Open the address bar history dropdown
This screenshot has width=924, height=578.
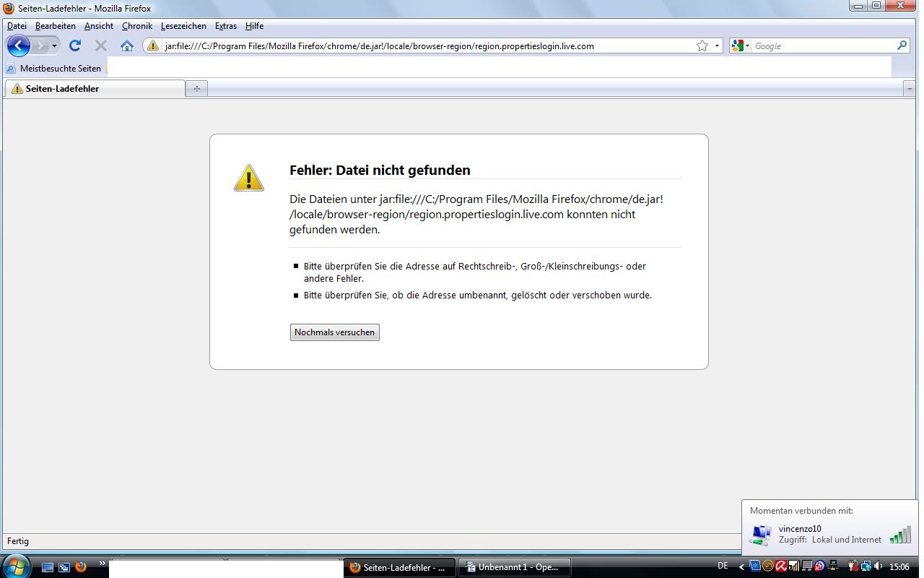pos(717,46)
